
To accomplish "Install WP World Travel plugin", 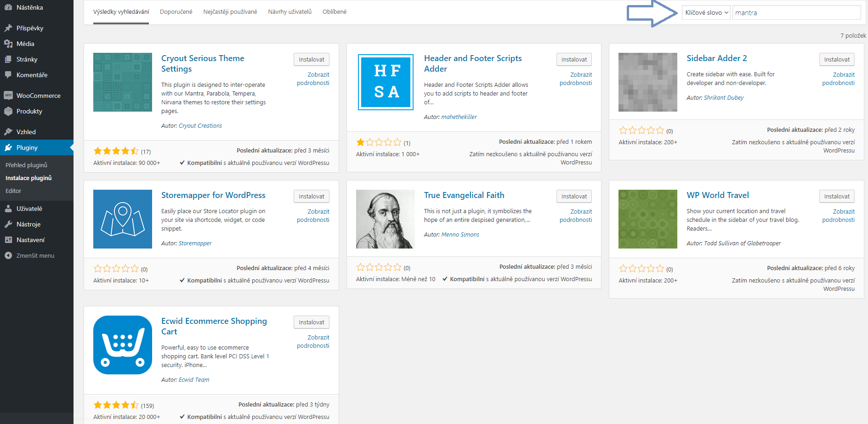I will pyautogui.click(x=837, y=196).
